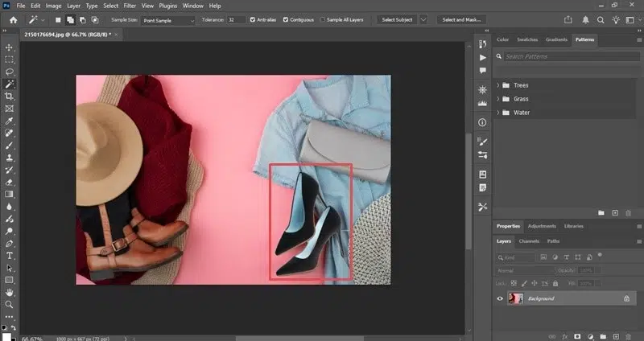Open the Magic Wand tool preset picker
The height and width of the screenshot is (341, 644).
[x=43, y=20]
